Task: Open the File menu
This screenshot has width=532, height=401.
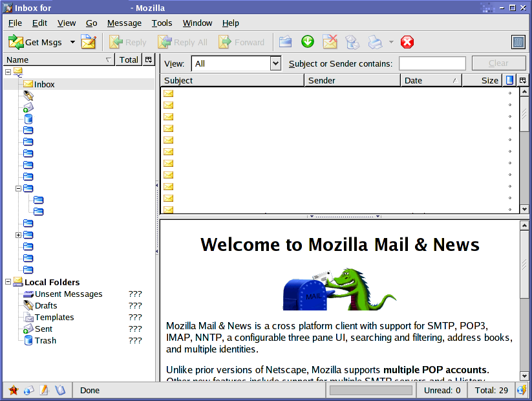Action: (x=15, y=23)
